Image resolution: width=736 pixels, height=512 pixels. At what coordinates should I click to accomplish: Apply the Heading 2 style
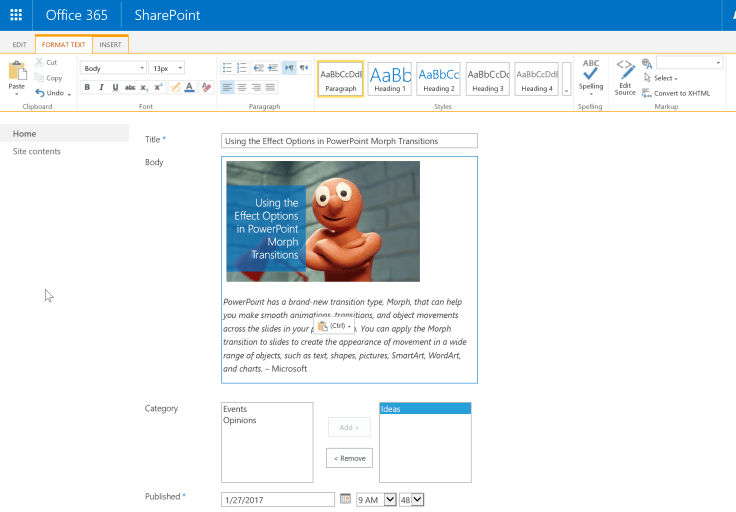(x=439, y=79)
